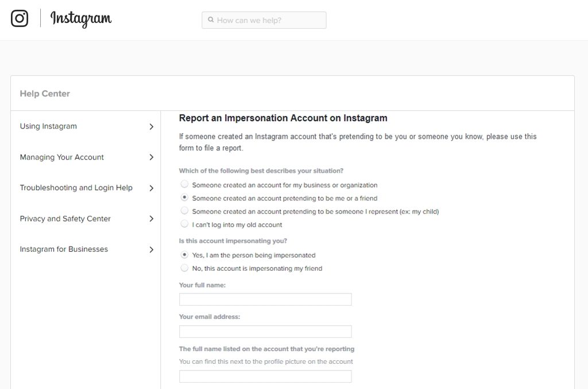
Task: Open the Using Instagram menu item
Action: point(48,126)
